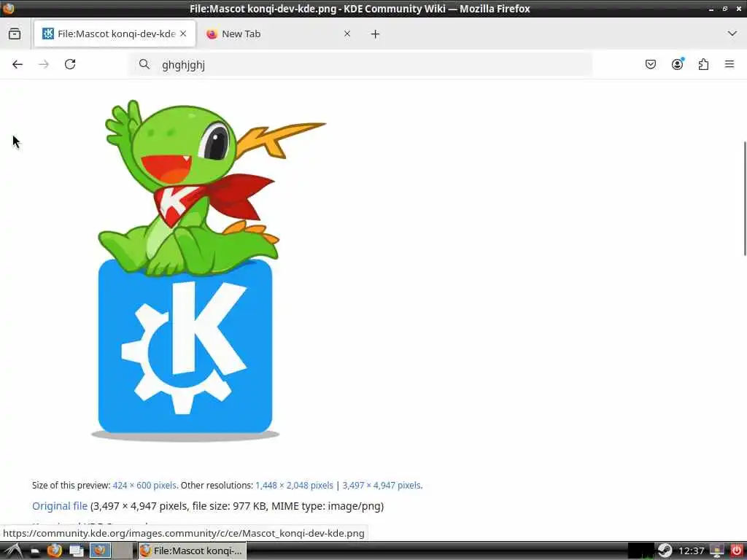Expand the list all tabs chevron

click(732, 34)
